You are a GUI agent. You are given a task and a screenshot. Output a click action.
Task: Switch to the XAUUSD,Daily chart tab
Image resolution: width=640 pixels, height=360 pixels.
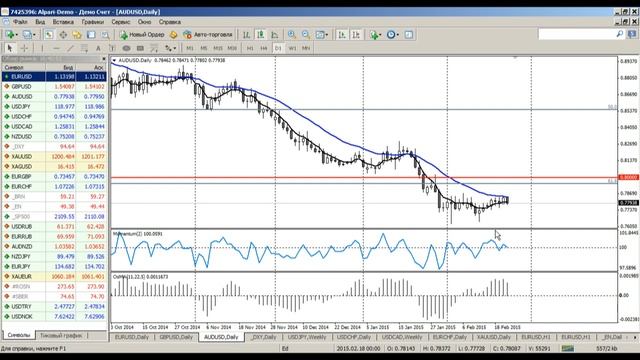pyautogui.click(x=493, y=337)
